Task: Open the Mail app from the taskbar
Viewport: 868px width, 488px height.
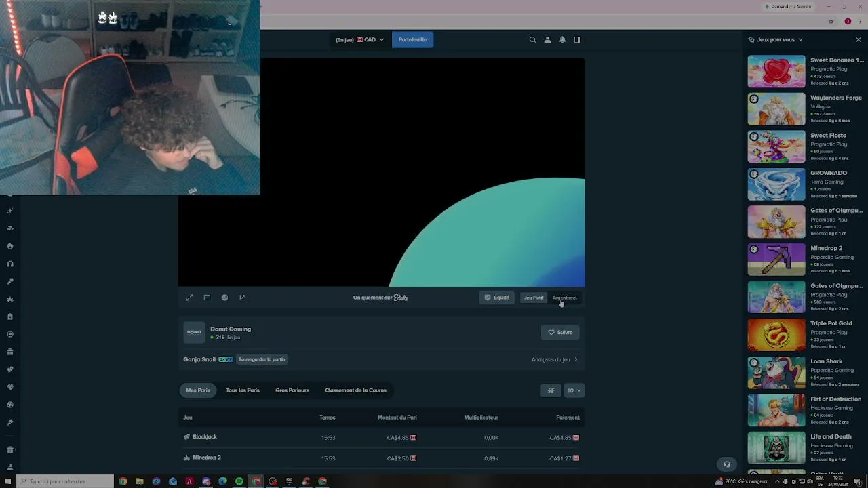Action: point(173,481)
